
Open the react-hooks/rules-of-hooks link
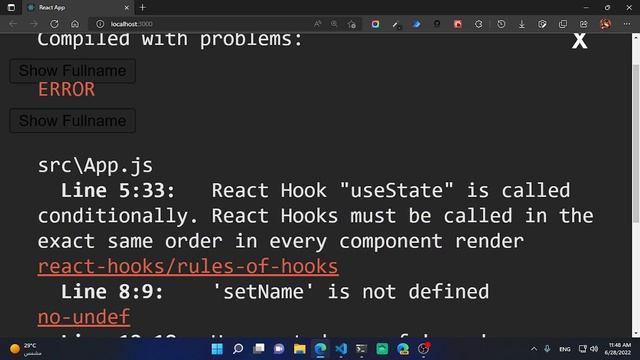coord(188,267)
